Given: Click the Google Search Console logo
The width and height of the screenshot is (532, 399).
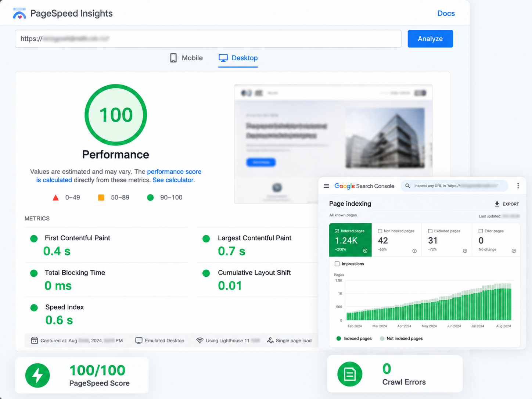Looking at the screenshot, I should click(x=364, y=186).
